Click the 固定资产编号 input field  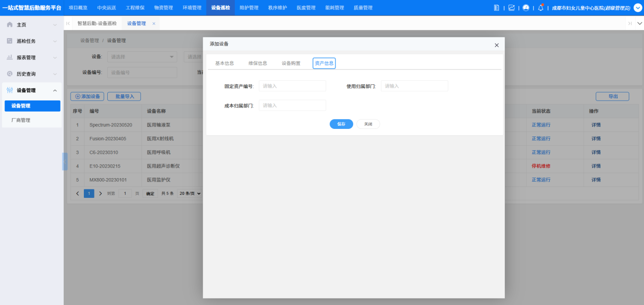(292, 86)
